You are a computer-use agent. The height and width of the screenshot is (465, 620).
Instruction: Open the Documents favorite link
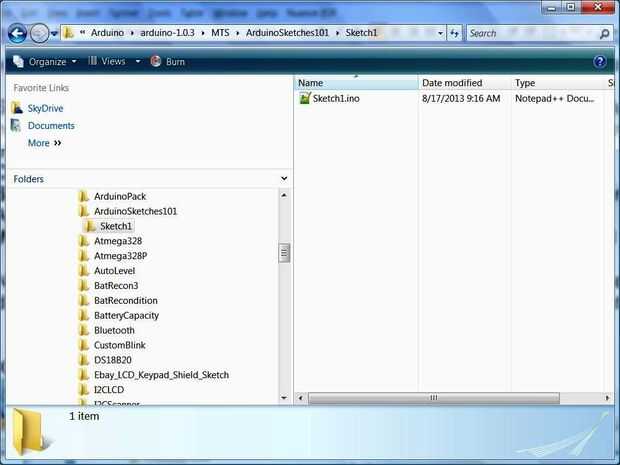pos(51,126)
